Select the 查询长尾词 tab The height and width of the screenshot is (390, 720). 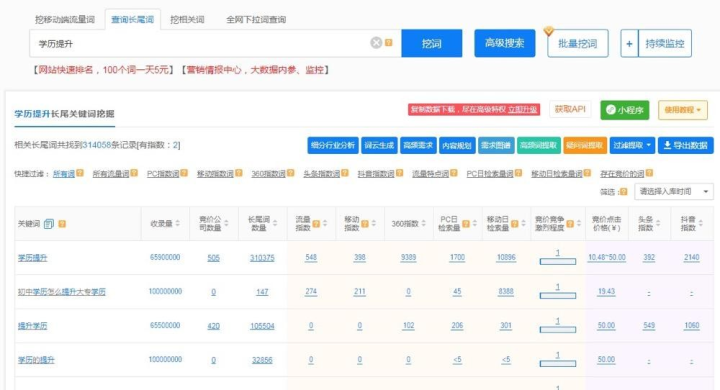click(x=133, y=20)
